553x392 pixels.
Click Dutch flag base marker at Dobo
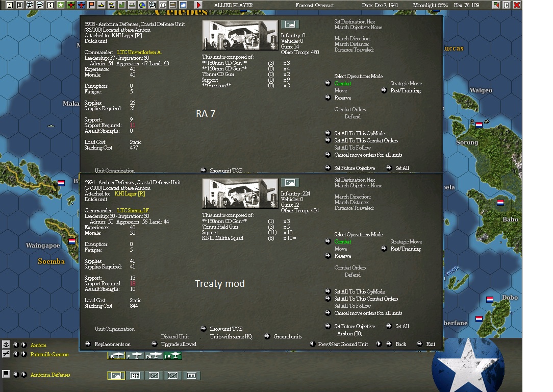coord(490,300)
